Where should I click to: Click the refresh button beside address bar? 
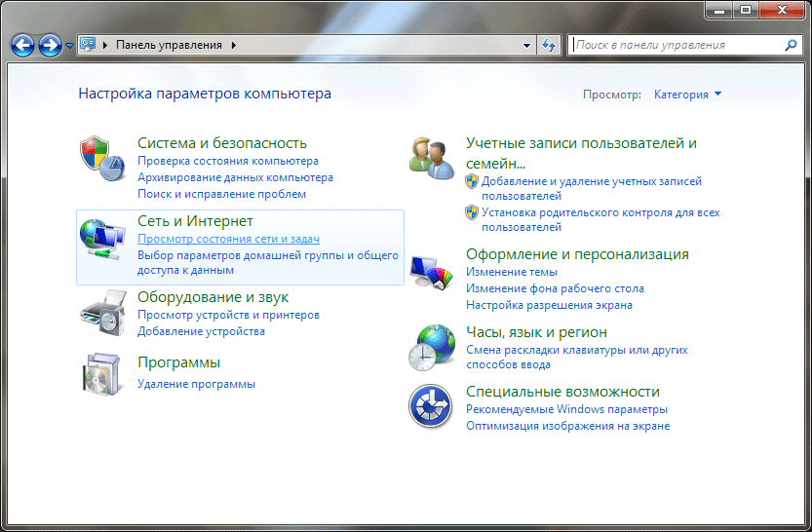[x=549, y=45]
